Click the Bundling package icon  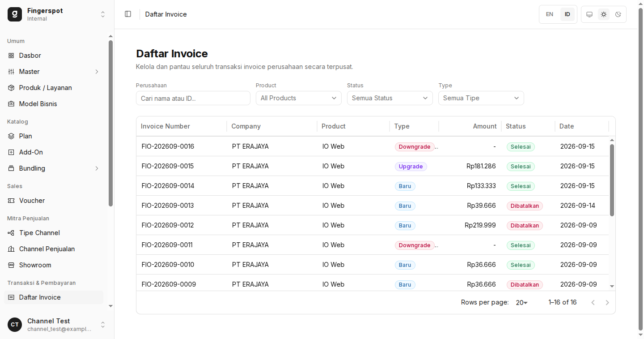[11, 168]
